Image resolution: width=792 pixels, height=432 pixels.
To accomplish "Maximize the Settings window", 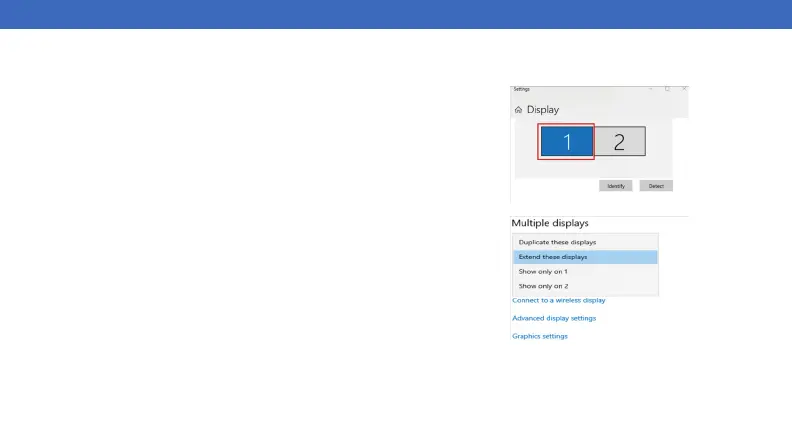I will pos(667,89).
